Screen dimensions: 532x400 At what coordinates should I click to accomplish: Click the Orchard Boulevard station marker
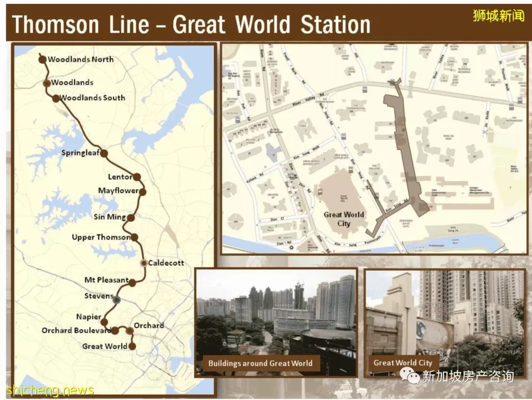pos(115,331)
